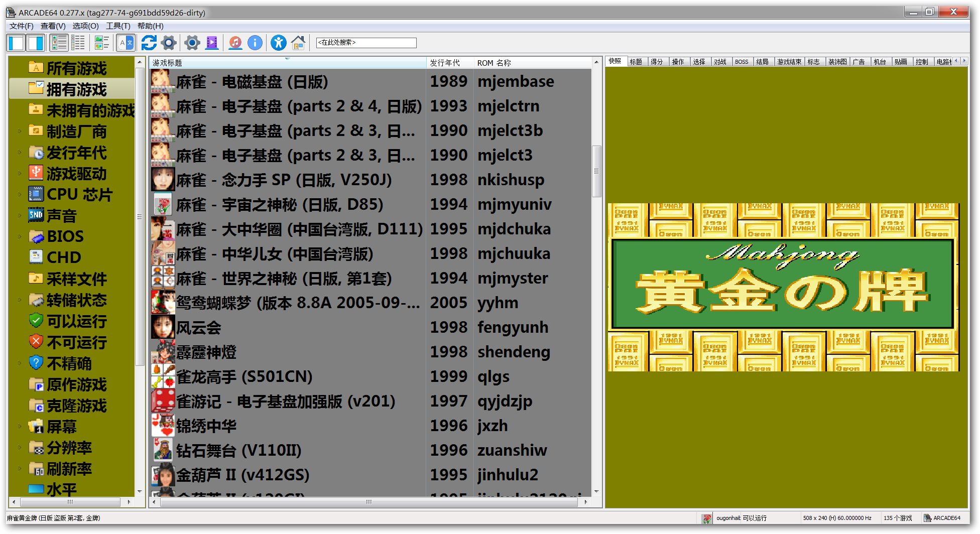Expand the BIOS tree node
Image resolution: width=980 pixels, height=534 pixels.
coord(20,236)
